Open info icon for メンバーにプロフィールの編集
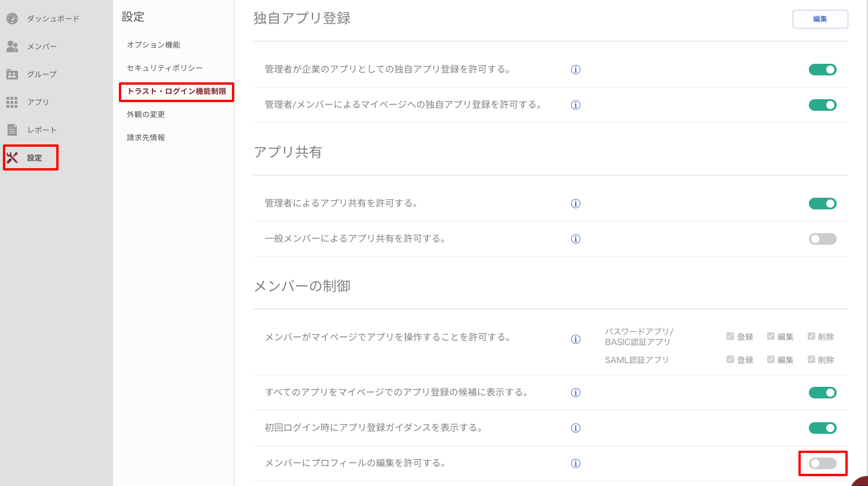The image size is (868, 486). pyautogui.click(x=576, y=463)
